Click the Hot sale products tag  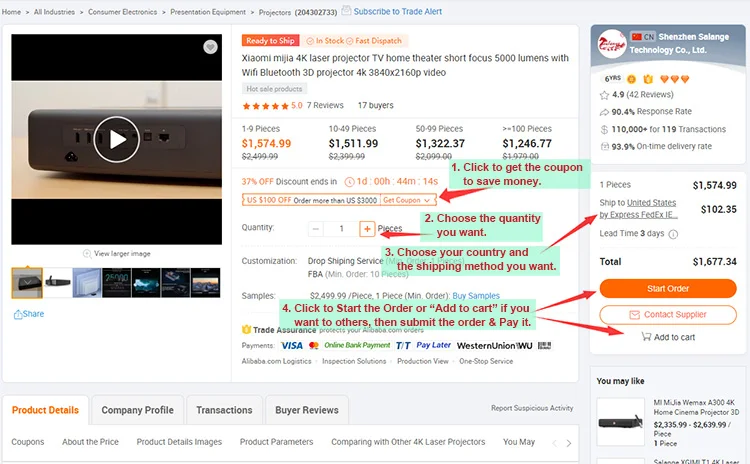pyautogui.click(x=275, y=89)
